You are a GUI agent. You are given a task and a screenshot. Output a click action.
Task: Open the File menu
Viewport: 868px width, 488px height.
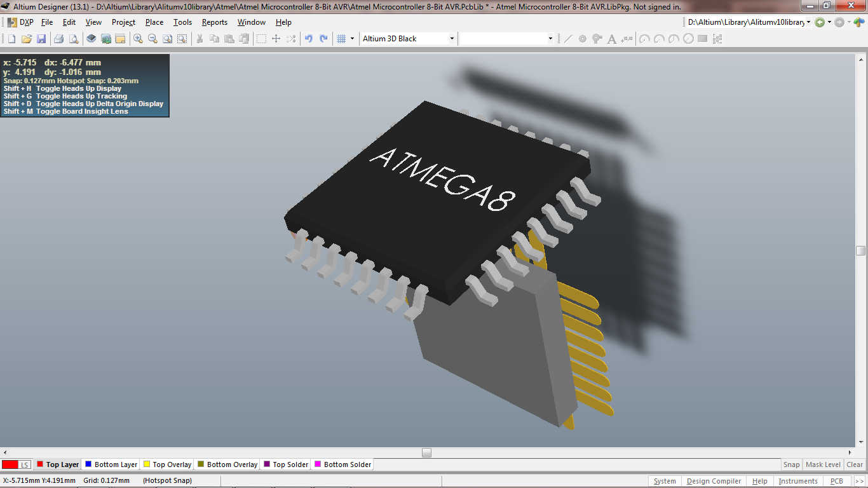point(47,22)
